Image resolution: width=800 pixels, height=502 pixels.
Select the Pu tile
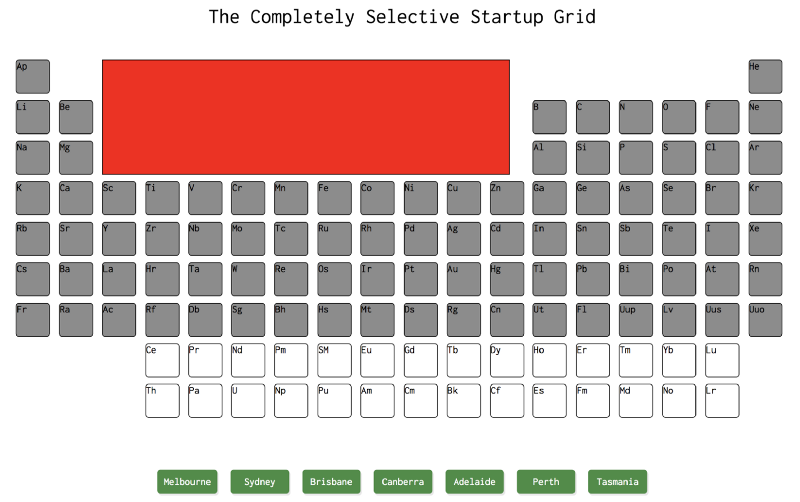pos(334,401)
